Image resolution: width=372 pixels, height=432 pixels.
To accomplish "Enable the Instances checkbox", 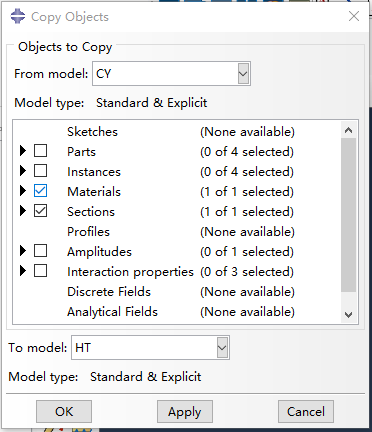I will (41, 171).
